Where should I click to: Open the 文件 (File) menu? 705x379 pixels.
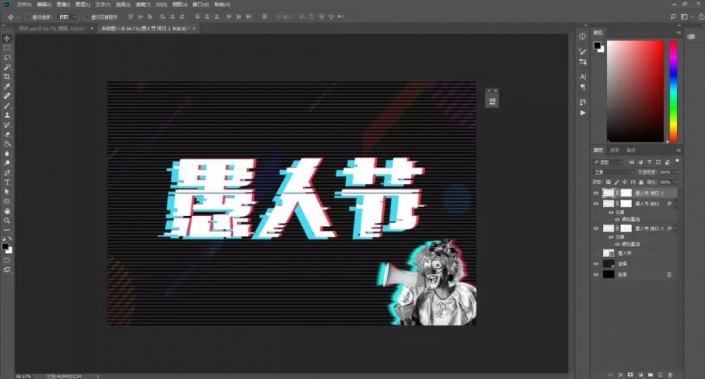24,4
